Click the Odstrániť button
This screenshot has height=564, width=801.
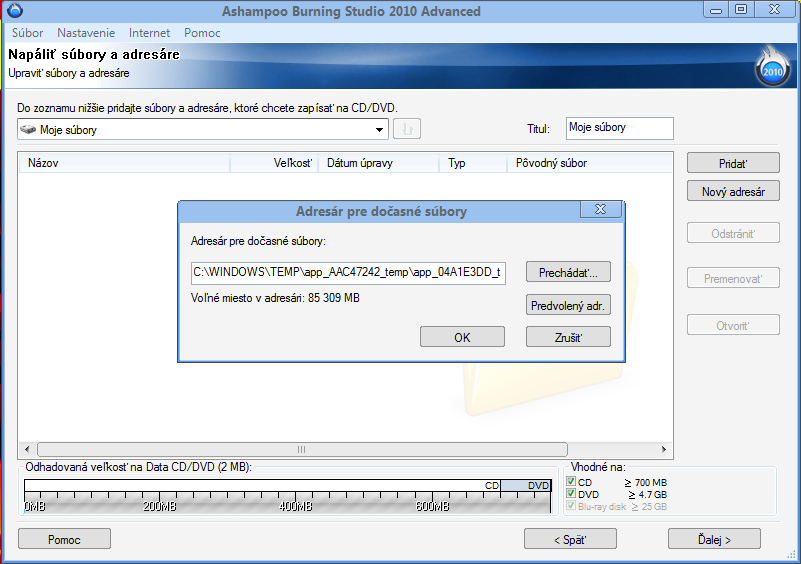click(x=733, y=233)
